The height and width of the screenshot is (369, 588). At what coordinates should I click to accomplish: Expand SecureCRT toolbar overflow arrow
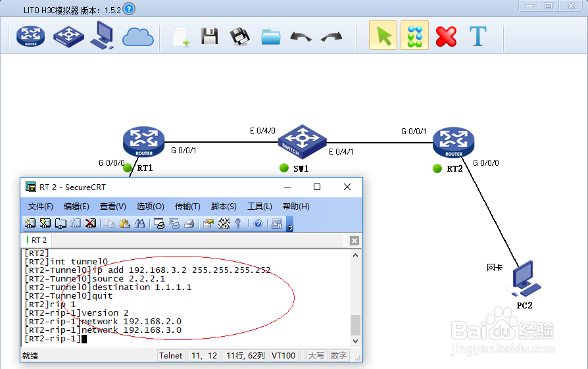tap(290, 224)
